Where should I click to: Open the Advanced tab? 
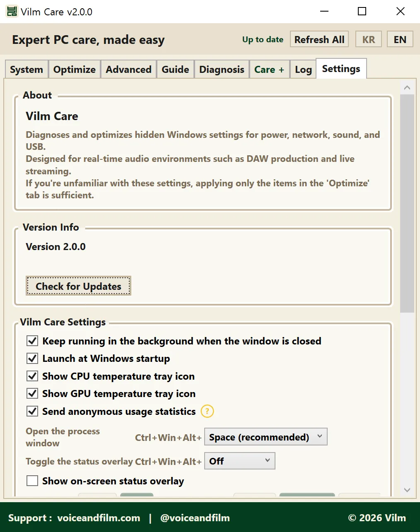(x=128, y=69)
